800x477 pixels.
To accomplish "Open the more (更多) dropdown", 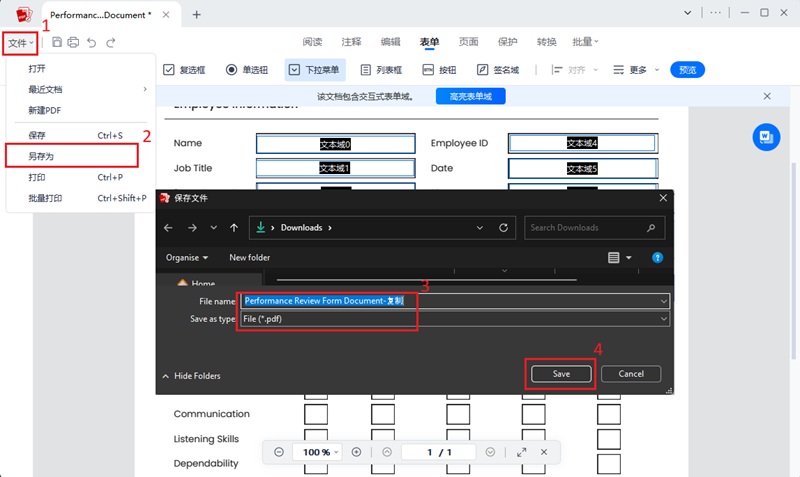I will (636, 70).
